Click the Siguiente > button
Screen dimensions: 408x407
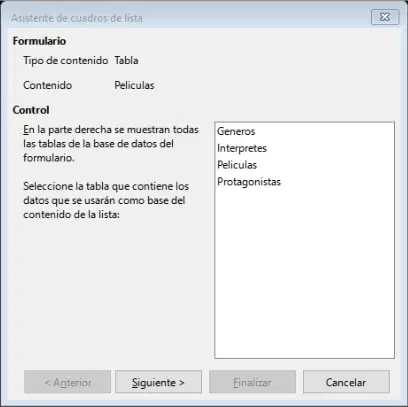point(158,382)
